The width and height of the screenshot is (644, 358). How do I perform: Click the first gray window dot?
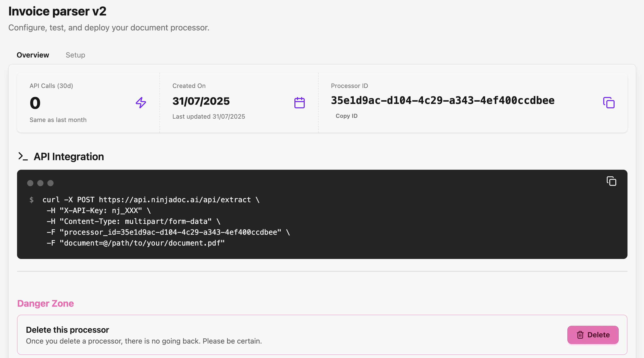[30, 183]
